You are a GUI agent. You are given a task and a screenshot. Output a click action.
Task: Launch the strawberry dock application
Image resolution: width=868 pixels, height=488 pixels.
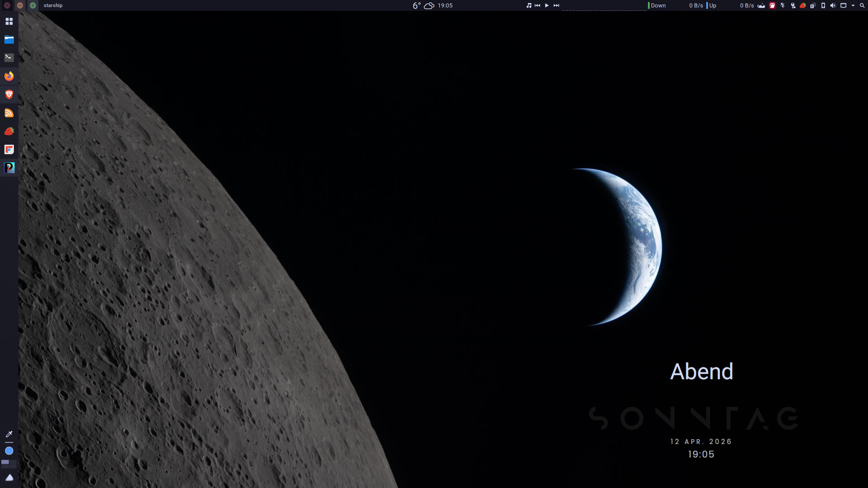9,131
